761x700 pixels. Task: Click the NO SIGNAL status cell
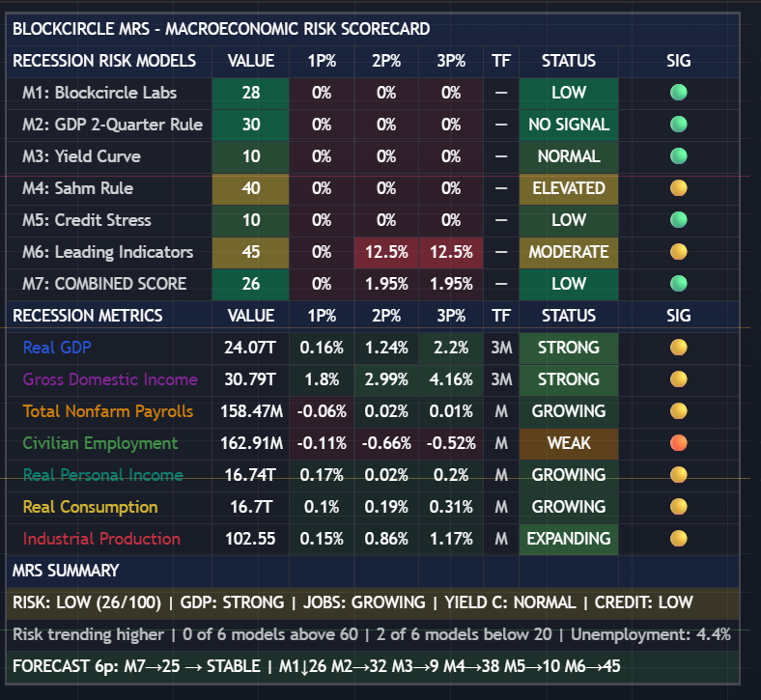pos(569,125)
